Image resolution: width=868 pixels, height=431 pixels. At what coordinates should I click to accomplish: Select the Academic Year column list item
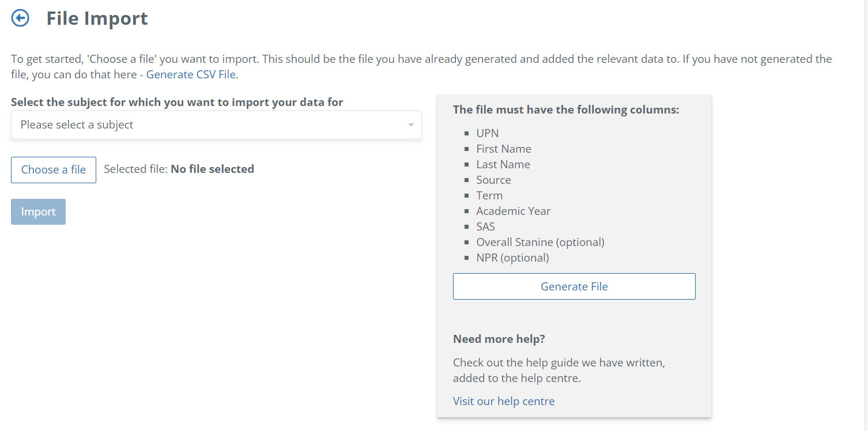[x=513, y=211]
